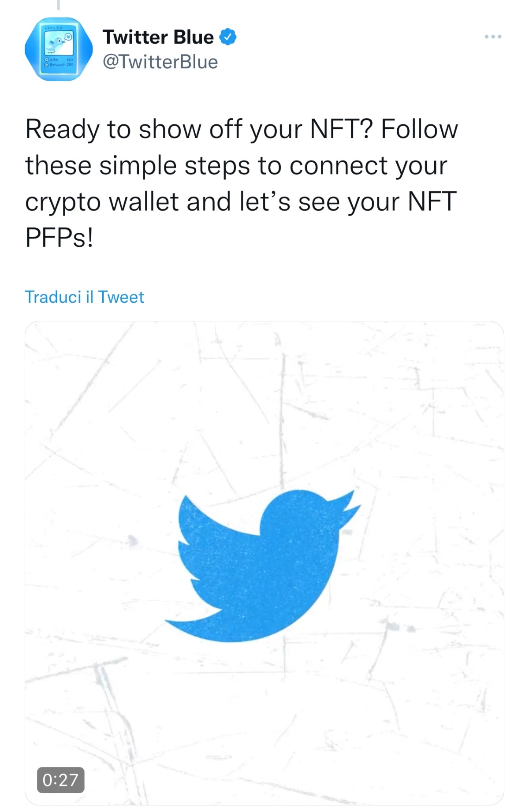
Task: Click the word "simple" in the tweet text
Action: (x=138, y=166)
